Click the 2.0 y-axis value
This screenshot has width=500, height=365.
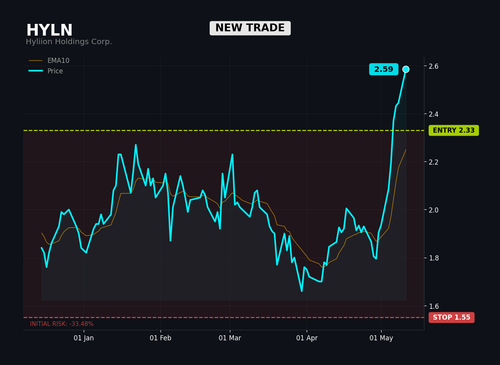tap(433, 210)
